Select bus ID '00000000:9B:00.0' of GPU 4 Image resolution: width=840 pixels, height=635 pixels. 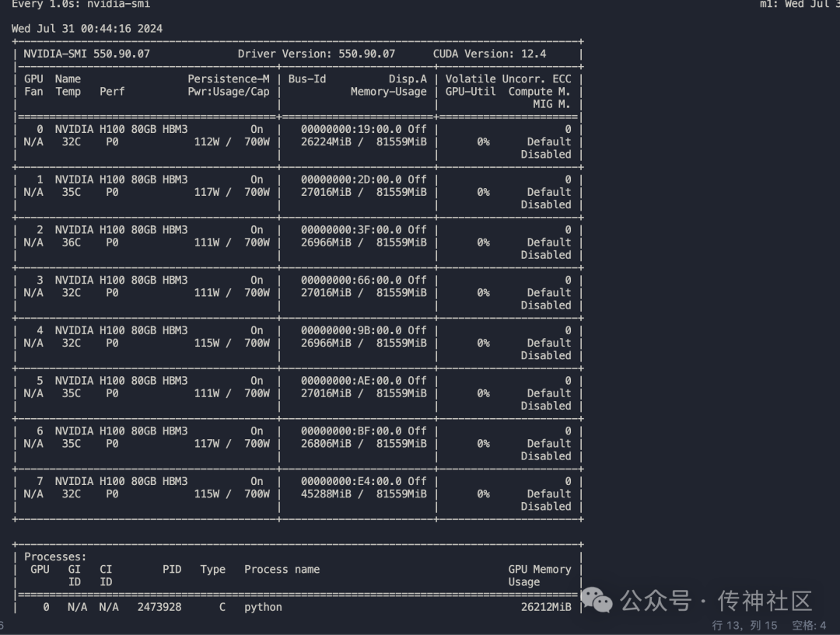[x=351, y=331]
